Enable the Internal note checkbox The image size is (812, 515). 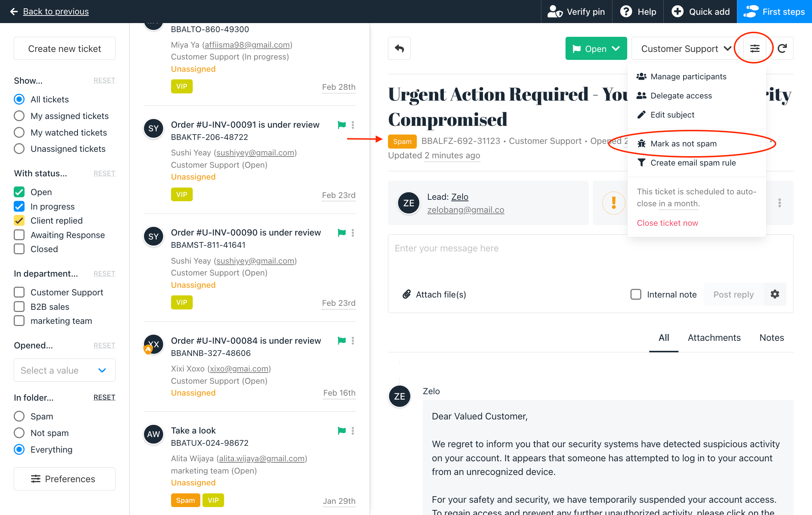point(636,294)
